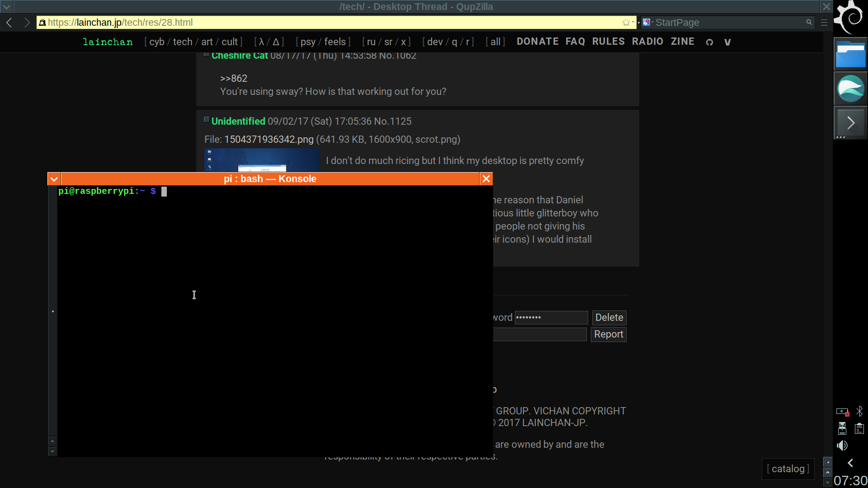Tick the checkbox beside Unidentified post
This screenshot has width=868, height=488.
pos(207,120)
